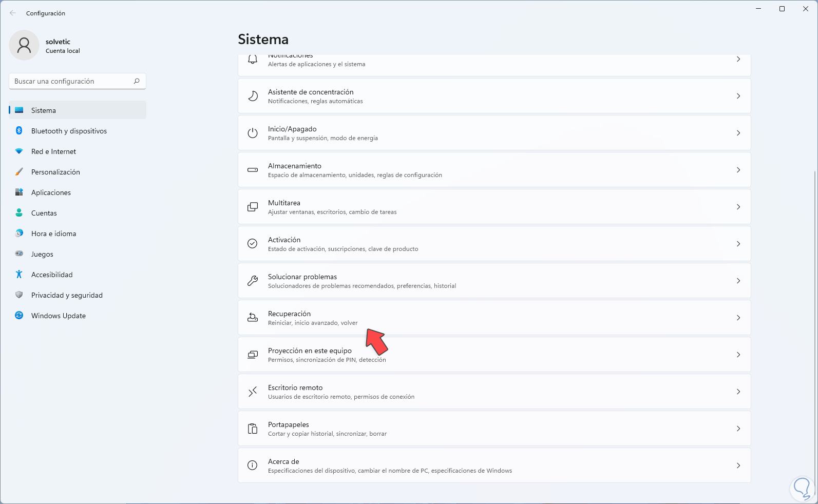
Task: Expand Asistente de concentración chevron
Action: point(738,96)
